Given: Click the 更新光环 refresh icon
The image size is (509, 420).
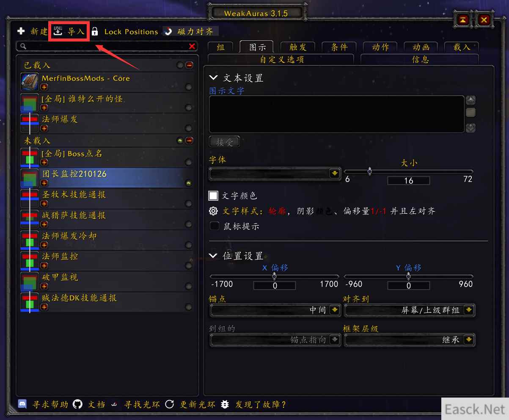Looking at the screenshot, I should [x=170, y=404].
